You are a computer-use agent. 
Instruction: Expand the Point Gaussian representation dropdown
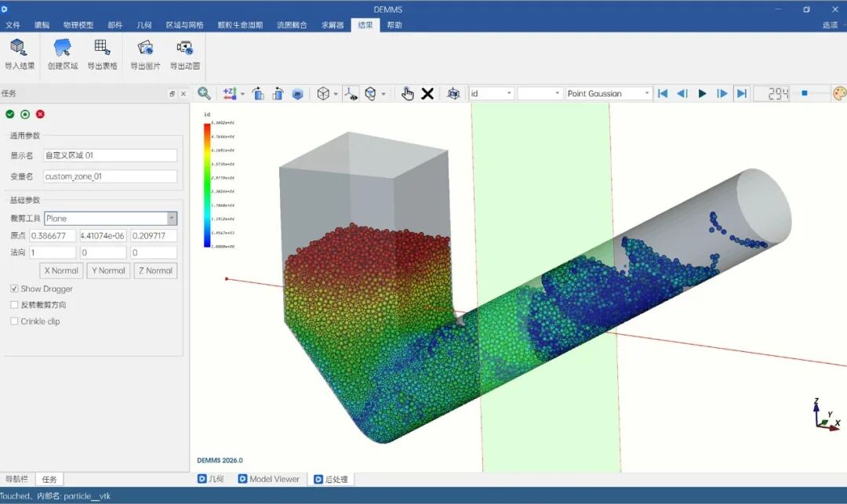(x=609, y=93)
